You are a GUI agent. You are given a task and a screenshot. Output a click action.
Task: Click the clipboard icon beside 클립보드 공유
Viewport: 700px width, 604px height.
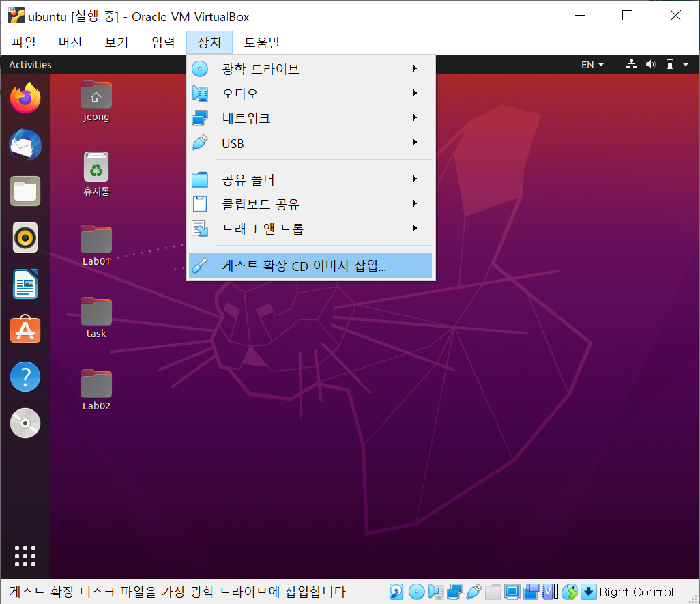(x=199, y=204)
